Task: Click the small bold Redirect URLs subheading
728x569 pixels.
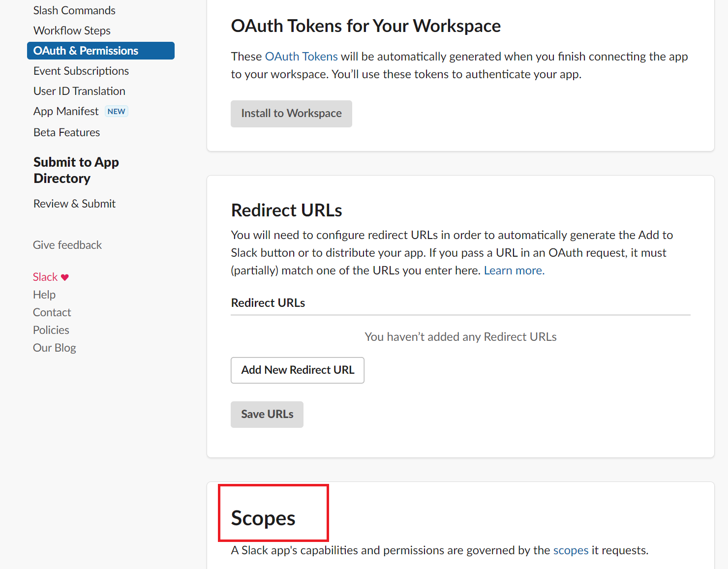Action: pyautogui.click(x=268, y=303)
